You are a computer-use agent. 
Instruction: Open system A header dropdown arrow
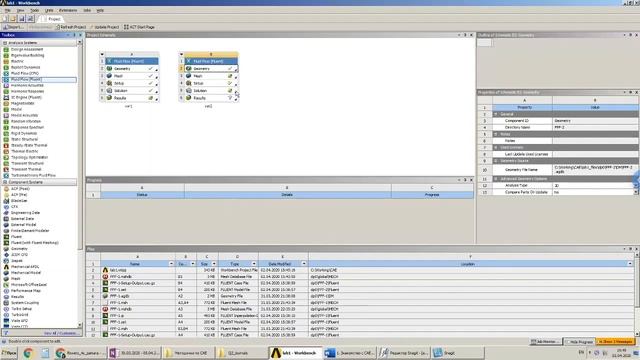tap(102, 54)
